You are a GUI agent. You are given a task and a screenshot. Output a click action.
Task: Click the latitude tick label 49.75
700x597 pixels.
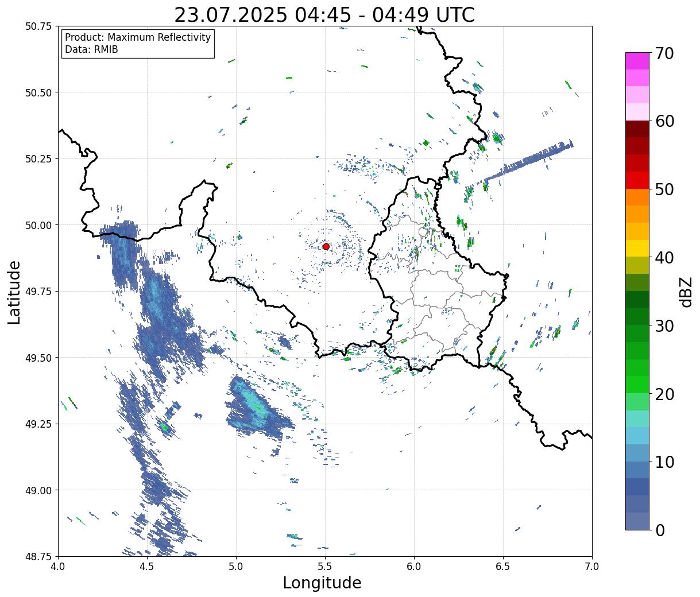[38, 292]
